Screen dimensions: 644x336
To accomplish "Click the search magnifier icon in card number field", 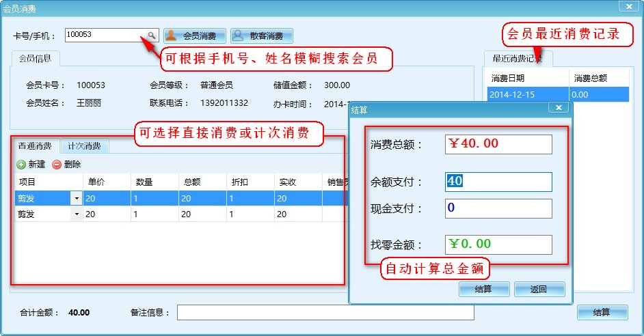I will pyautogui.click(x=152, y=35).
